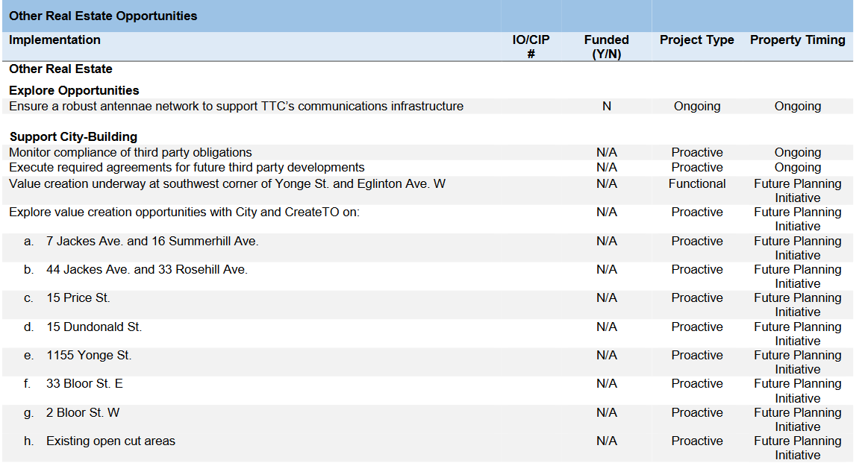
Task: Select the 1155 Yonge St. entry
Action: 89,355
